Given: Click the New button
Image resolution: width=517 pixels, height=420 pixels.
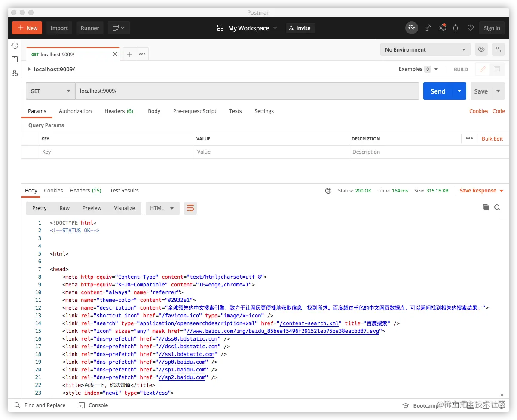Looking at the screenshot, I should 27,28.
